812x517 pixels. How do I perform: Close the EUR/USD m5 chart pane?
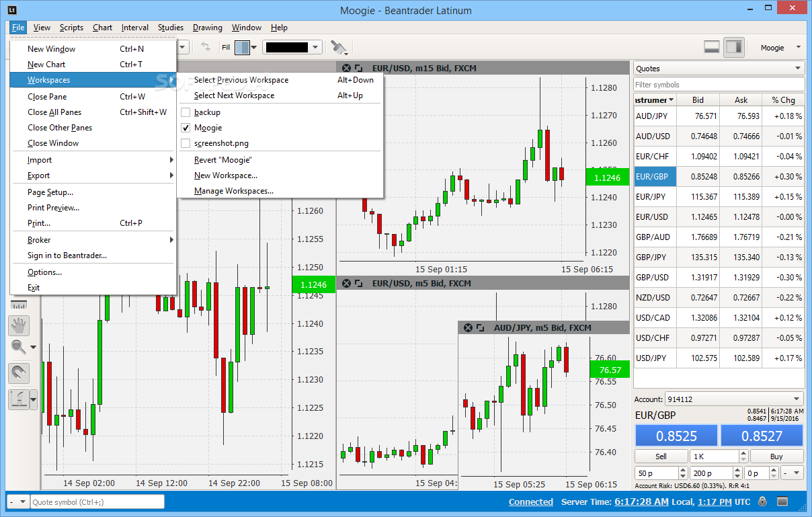coord(346,284)
